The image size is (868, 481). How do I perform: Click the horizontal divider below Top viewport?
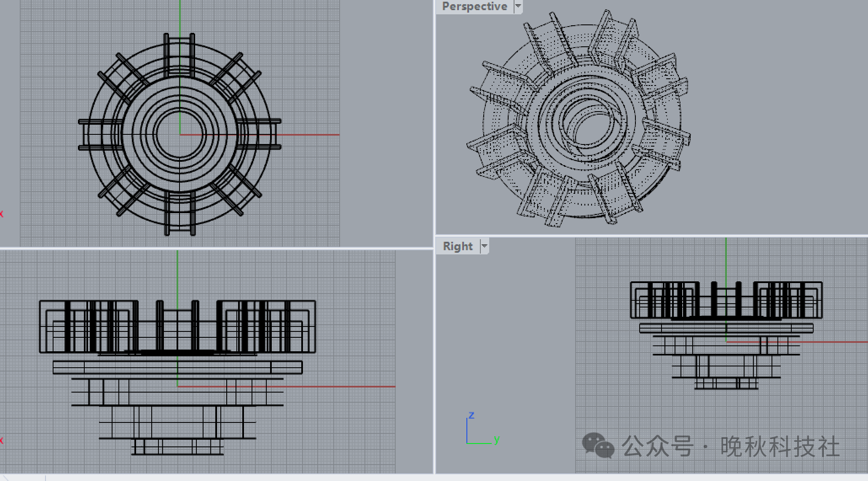[211, 249]
